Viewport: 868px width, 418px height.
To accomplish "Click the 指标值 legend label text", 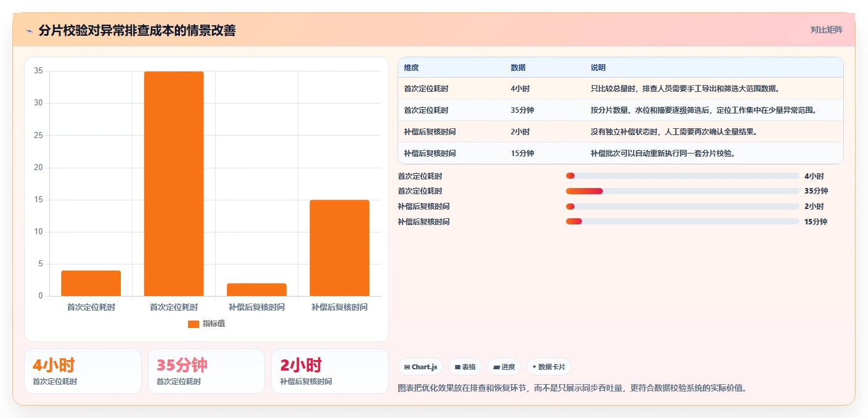I will (214, 324).
